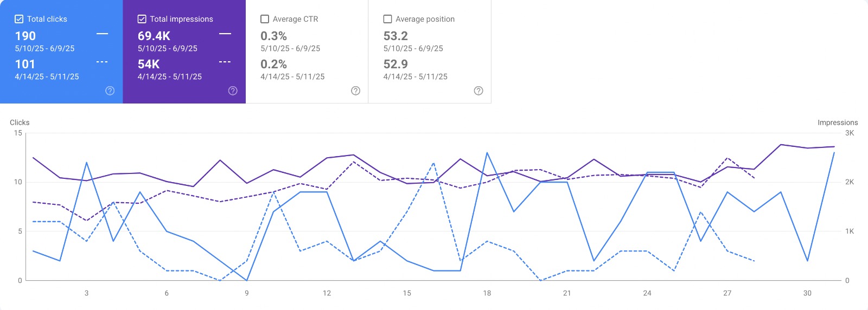Viewport: 868px width, 310px height.
Task: Click the solid line legend on Total clicks
Action: (102, 34)
